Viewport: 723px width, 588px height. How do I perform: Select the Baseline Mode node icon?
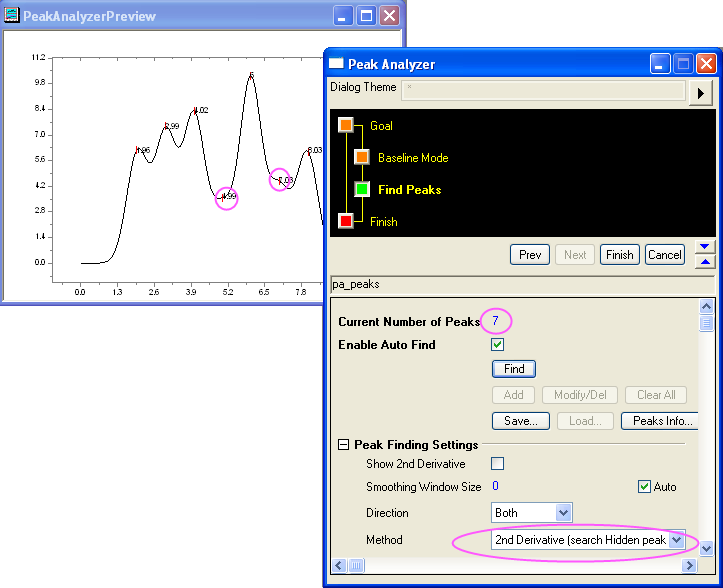point(361,157)
